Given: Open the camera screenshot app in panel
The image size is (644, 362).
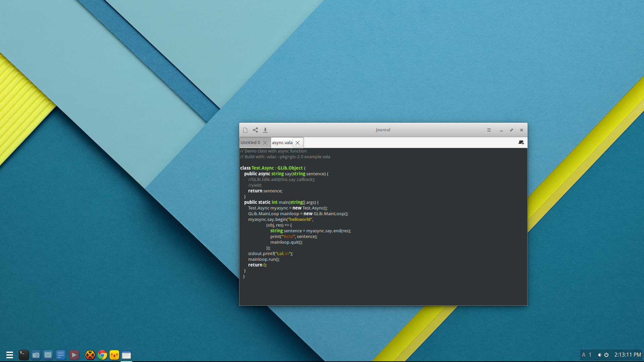Looking at the screenshot, I should tap(36, 355).
